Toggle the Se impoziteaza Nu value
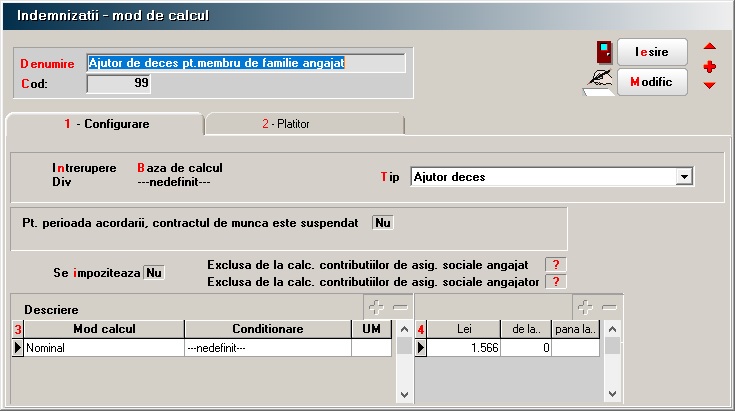The width and height of the screenshot is (735, 411). coord(154,273)
